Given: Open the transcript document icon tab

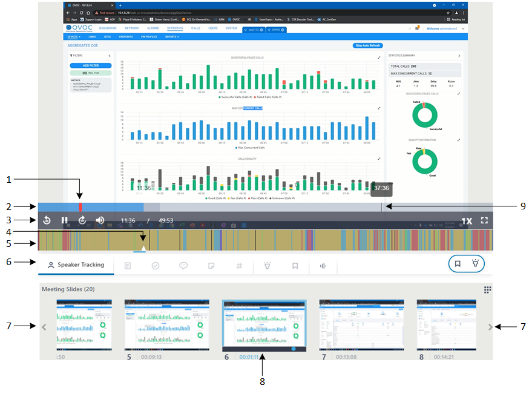Looking at the screenshot, I should [128, 265].
